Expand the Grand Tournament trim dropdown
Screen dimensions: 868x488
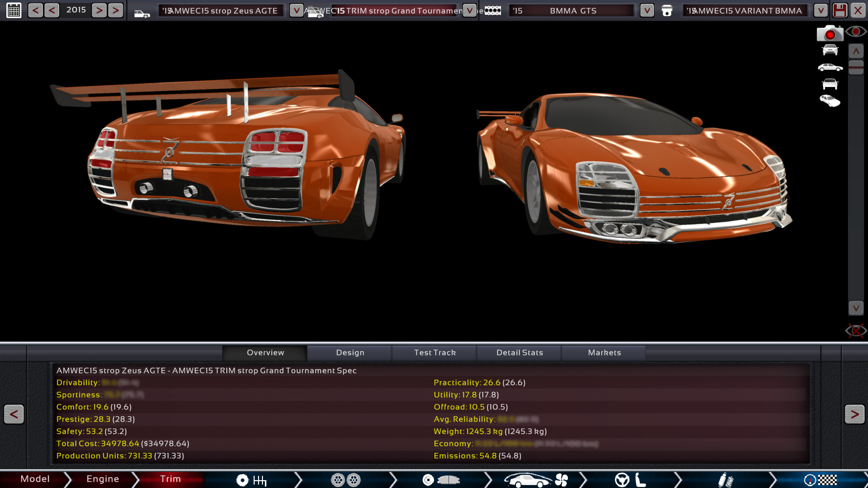coord(470,10)
